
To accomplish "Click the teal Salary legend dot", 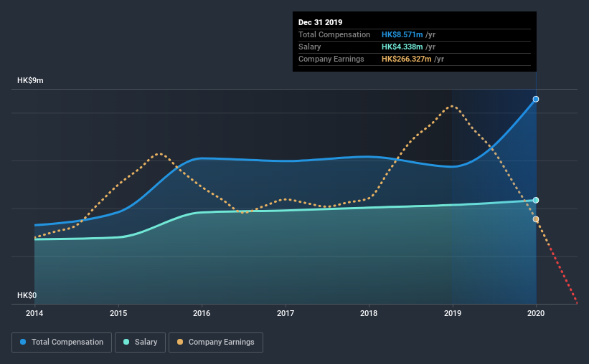I will click(126, 342).
